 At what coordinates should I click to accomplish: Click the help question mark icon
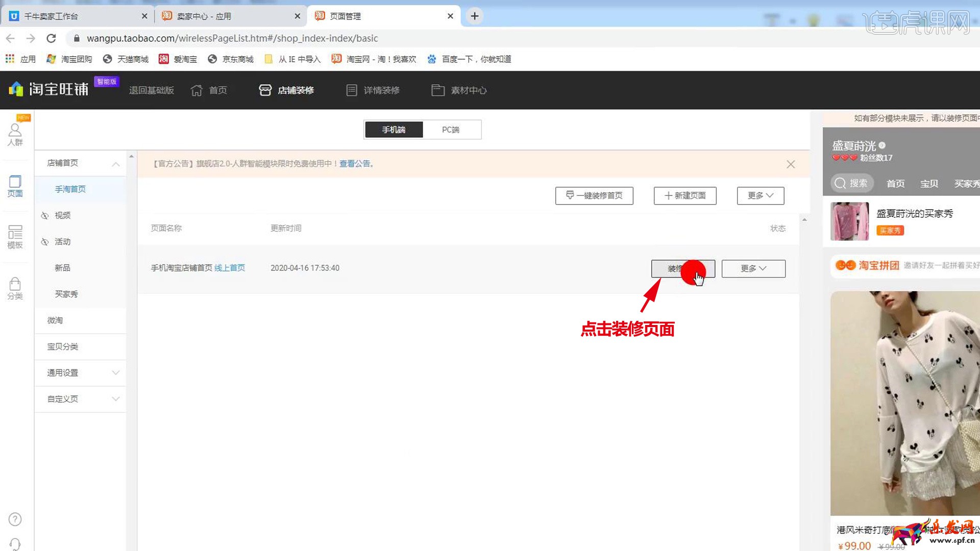15,519
